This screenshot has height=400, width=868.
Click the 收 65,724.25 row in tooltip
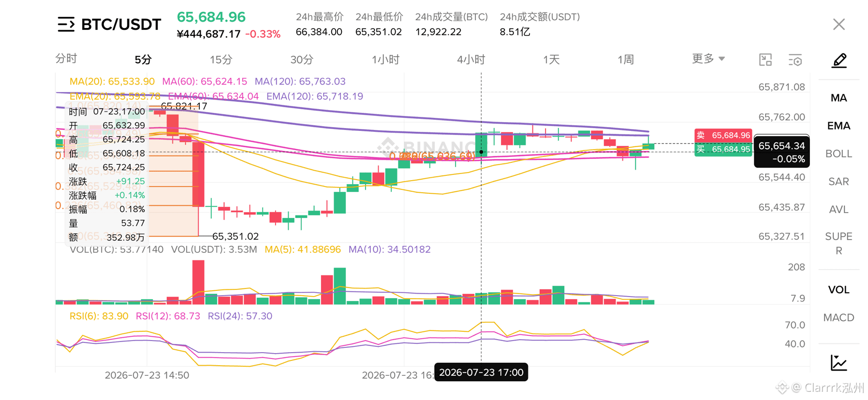[x=107, y=167]
